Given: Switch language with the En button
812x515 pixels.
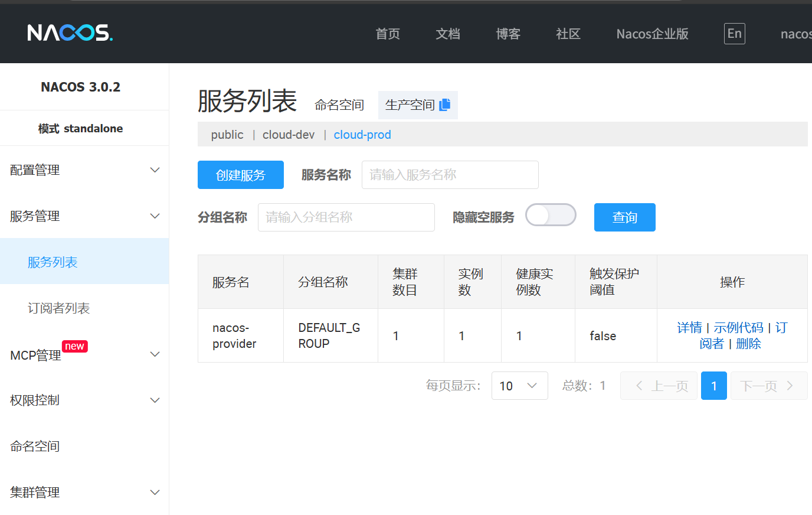Looking at the screenshot, I should click(735, 34).
